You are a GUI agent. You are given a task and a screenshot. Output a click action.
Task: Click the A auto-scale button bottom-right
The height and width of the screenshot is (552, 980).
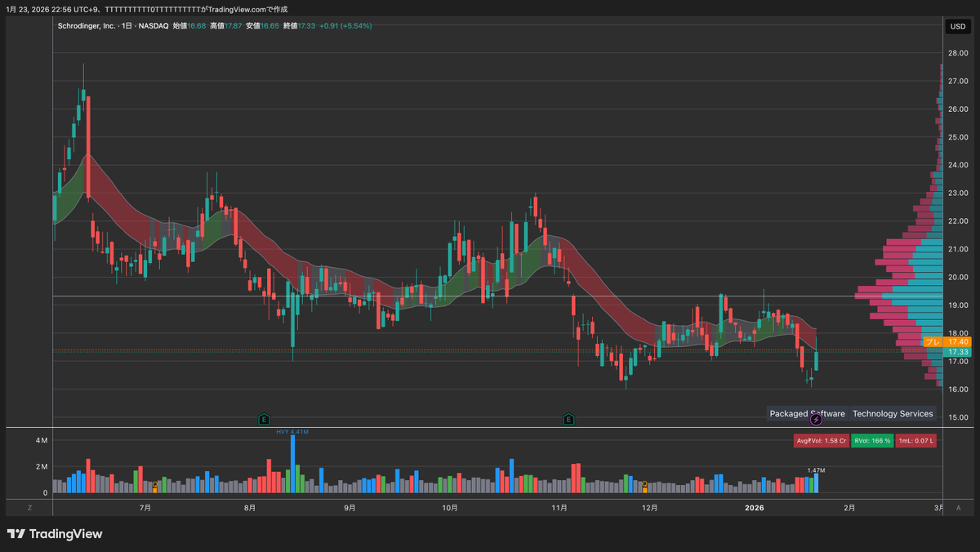coord(958,508)
